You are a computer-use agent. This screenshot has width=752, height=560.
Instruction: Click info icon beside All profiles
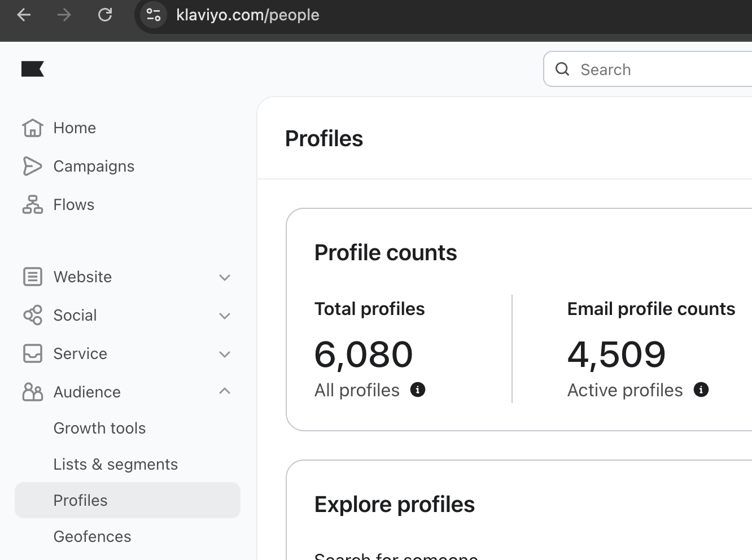[x=418, y=390]
